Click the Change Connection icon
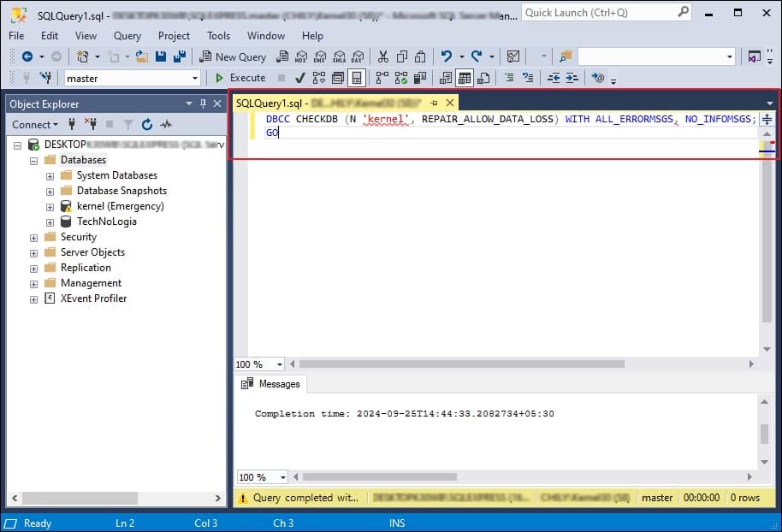Screen dimensions: 782x532 (x=46, y=78)
